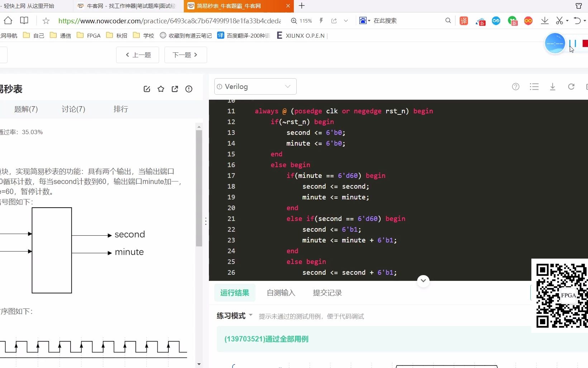Open 学校 bookmarks folder

(144, 36)
